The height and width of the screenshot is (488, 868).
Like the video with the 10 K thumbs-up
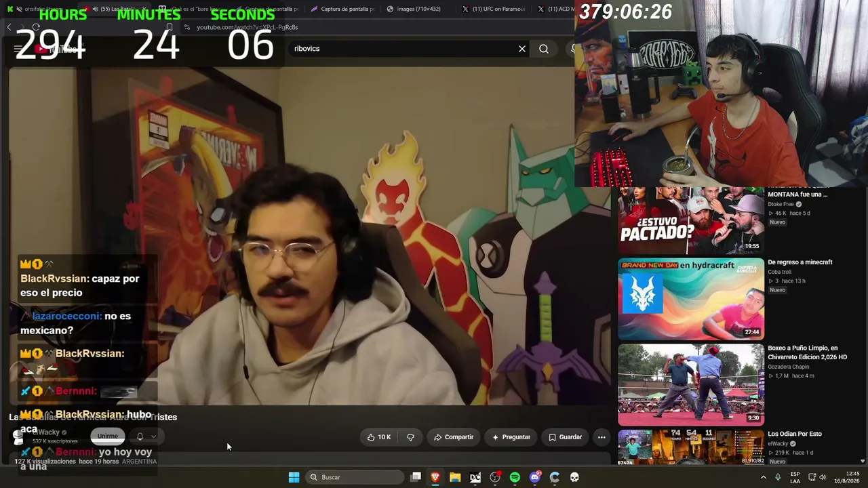(380, 437)
